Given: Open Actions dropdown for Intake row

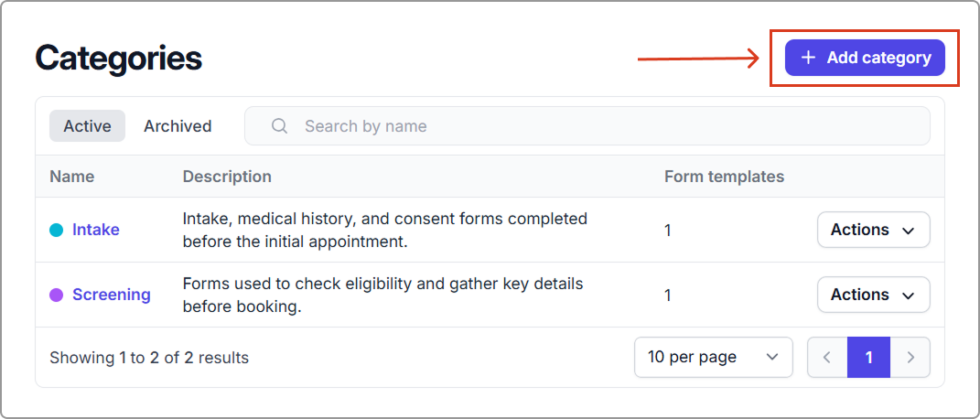Looking at the screenshot, I should 873,230.
